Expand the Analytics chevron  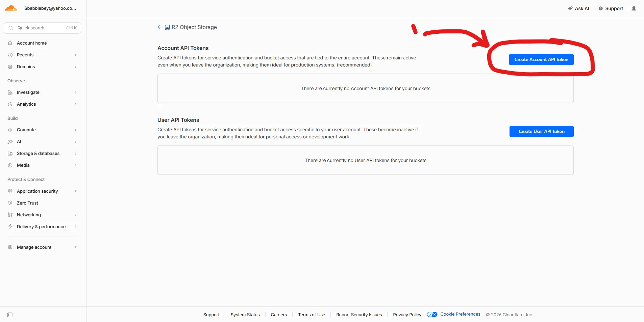(x=75, y=104)
